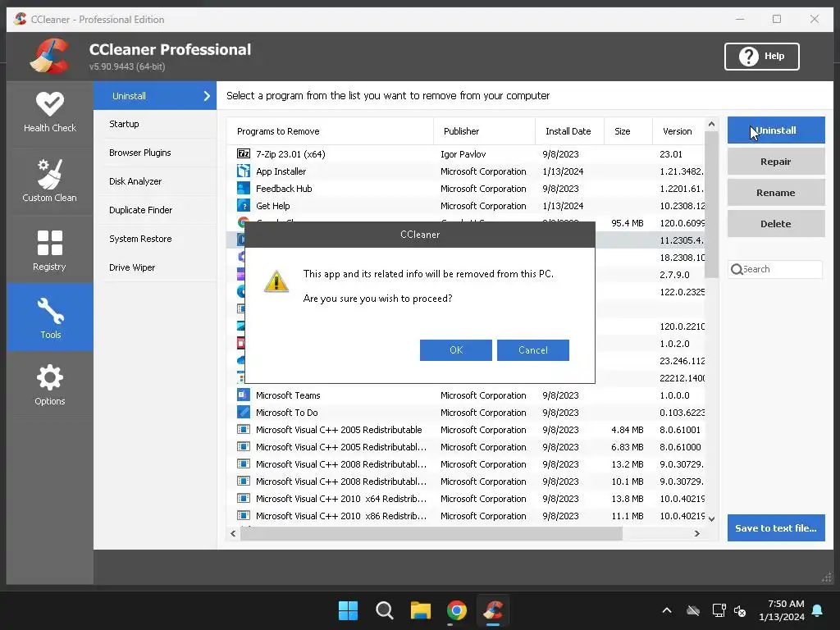Click the App Installer row icon

click(244, 171)
